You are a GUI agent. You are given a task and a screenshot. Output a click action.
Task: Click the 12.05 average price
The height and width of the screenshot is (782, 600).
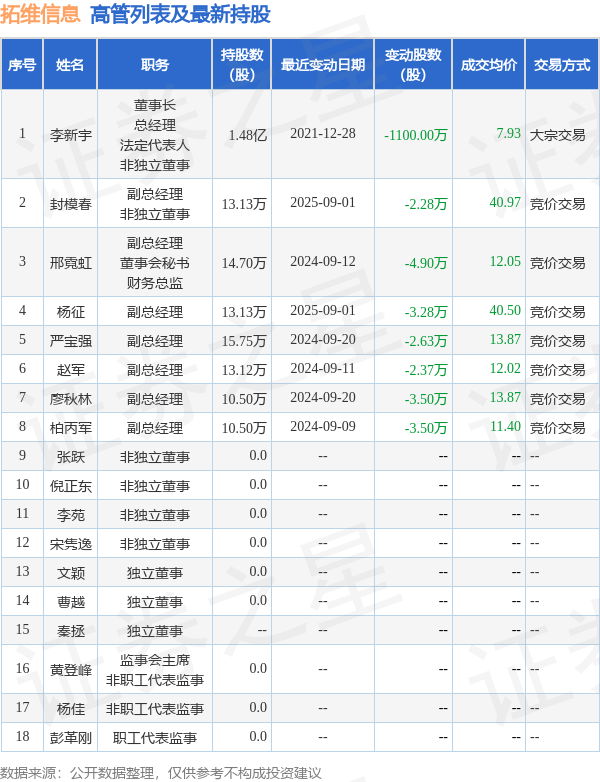pos(505,261)
